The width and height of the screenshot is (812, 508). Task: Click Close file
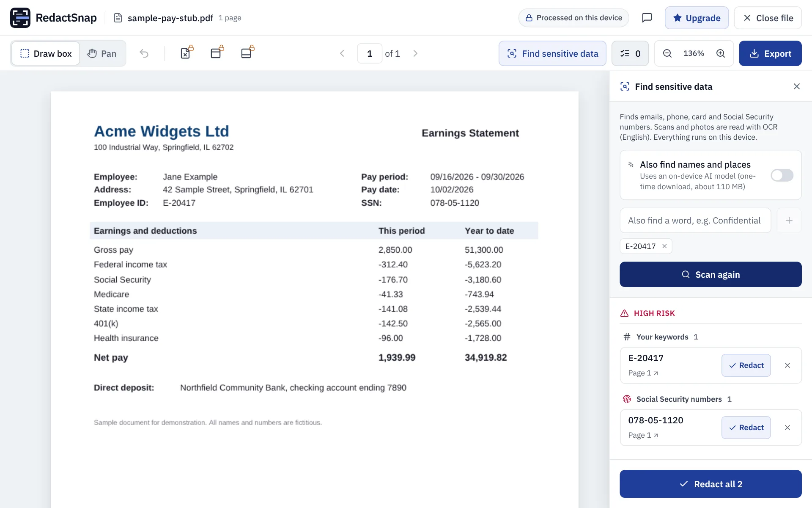click(x=768, y=18)
